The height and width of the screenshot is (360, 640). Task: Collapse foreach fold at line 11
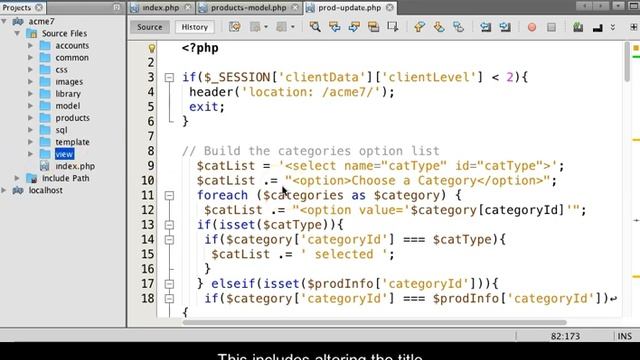pos(169,196)
